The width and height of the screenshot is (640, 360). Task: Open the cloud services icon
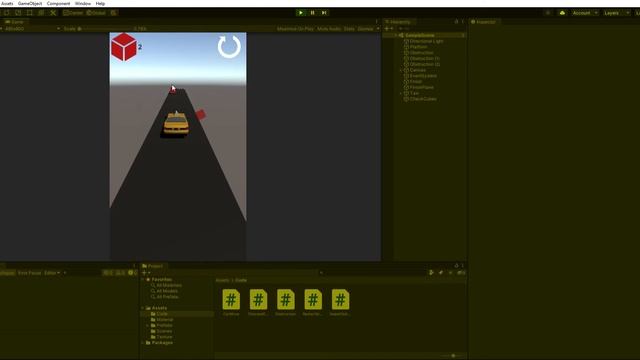(562, 13)
